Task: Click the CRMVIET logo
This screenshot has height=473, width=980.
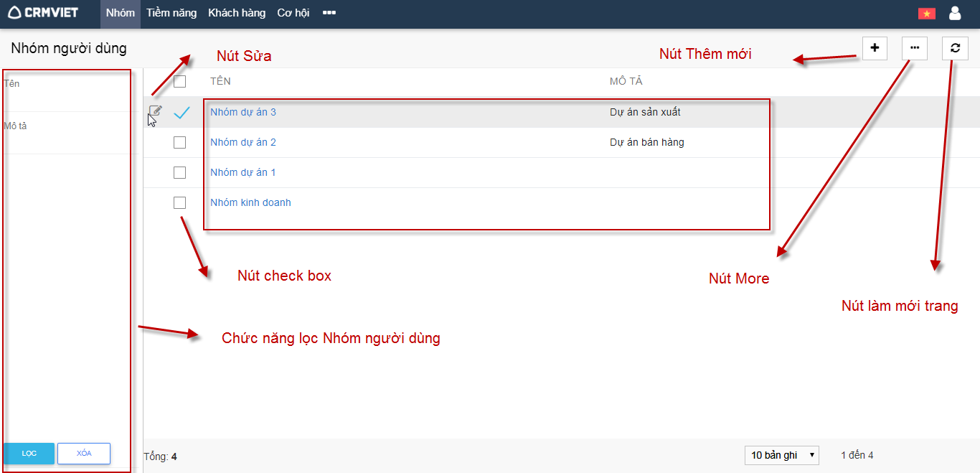Action: pyautogui.click(x=43, y=13)
